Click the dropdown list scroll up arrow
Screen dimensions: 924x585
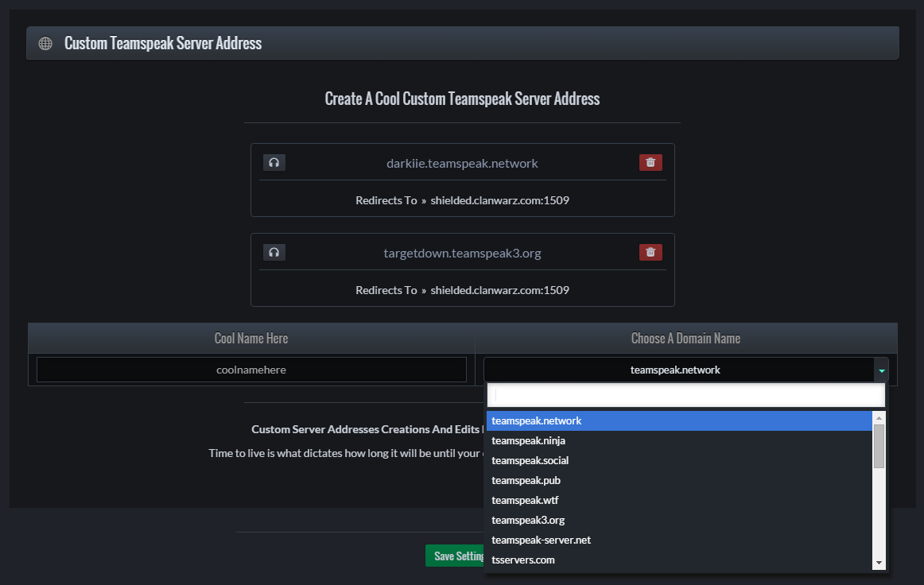[879, 418]
